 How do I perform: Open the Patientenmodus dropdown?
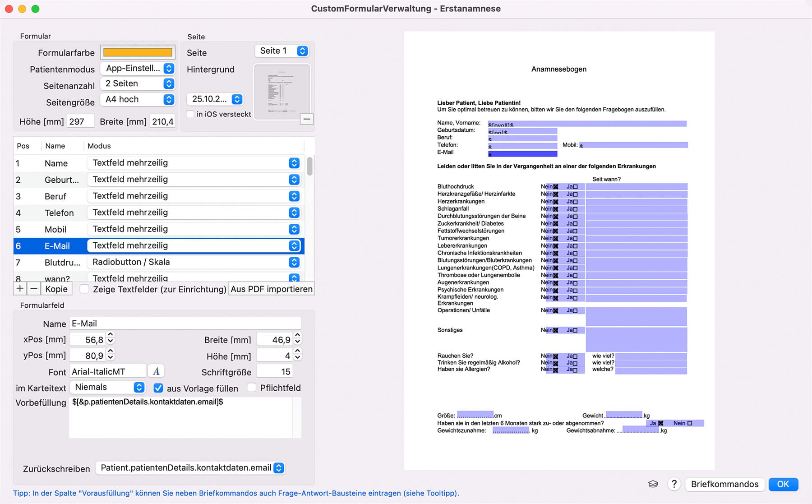coord(138,69)
